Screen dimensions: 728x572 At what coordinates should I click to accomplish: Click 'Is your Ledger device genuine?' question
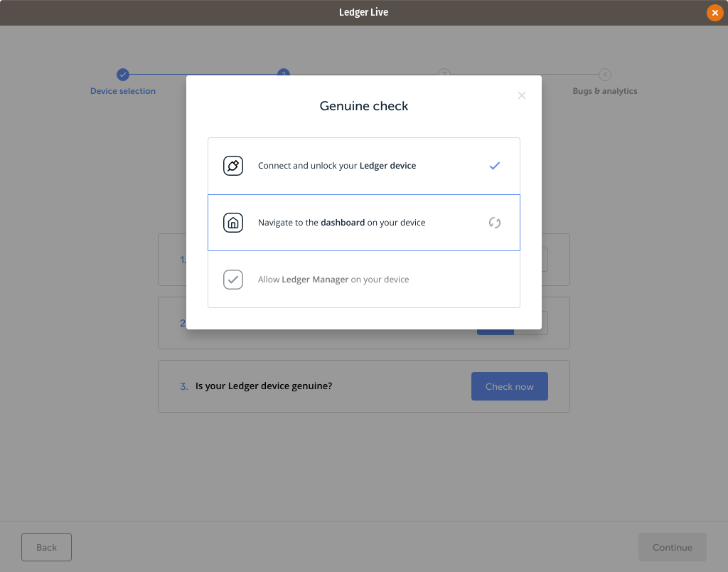point(263,386)
